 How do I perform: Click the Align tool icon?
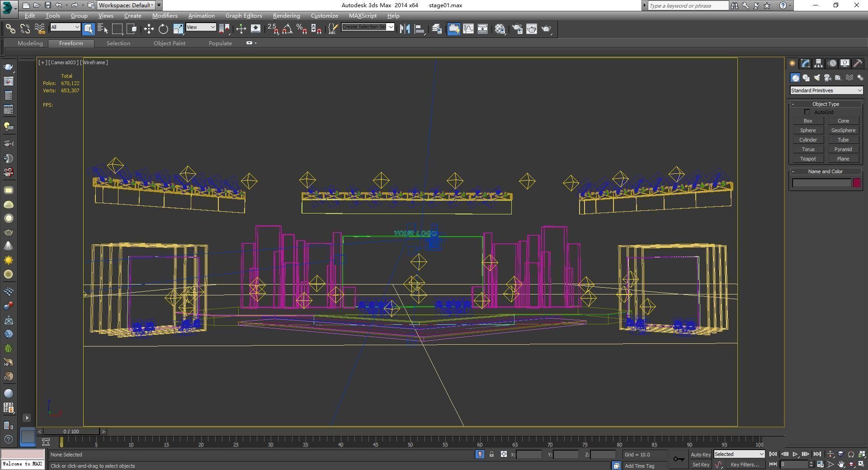point(420,29)
